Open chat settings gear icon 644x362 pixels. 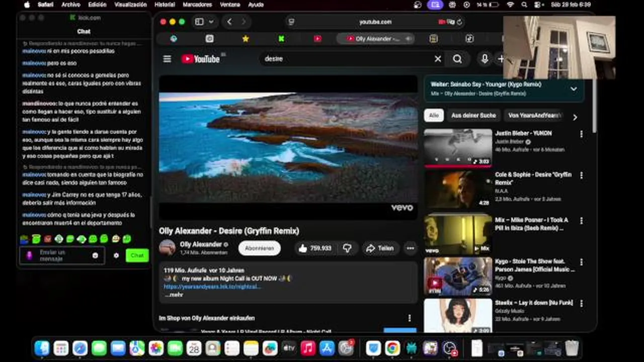coord(116,255)
